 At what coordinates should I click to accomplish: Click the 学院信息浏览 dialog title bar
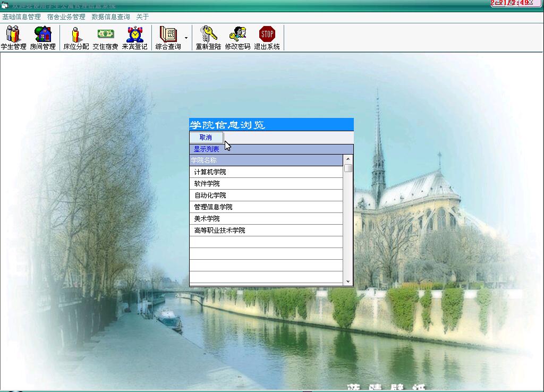pyautogui.click(x=271, y=124)
